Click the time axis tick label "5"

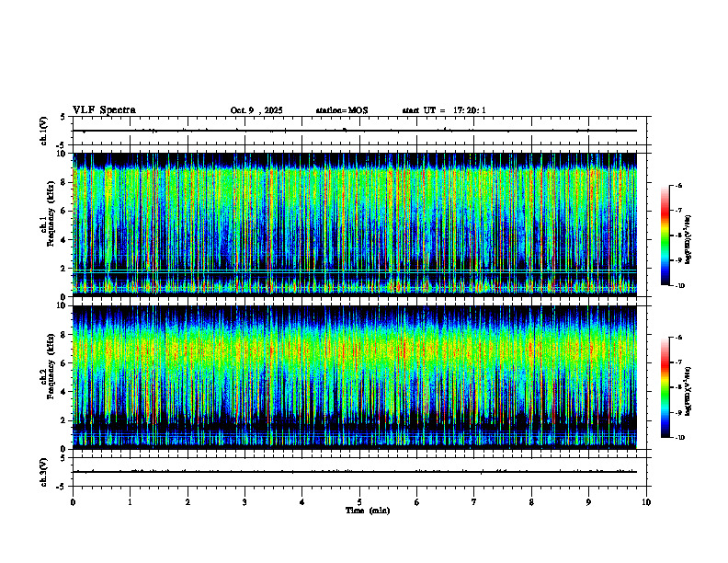[x=359, y=502]
